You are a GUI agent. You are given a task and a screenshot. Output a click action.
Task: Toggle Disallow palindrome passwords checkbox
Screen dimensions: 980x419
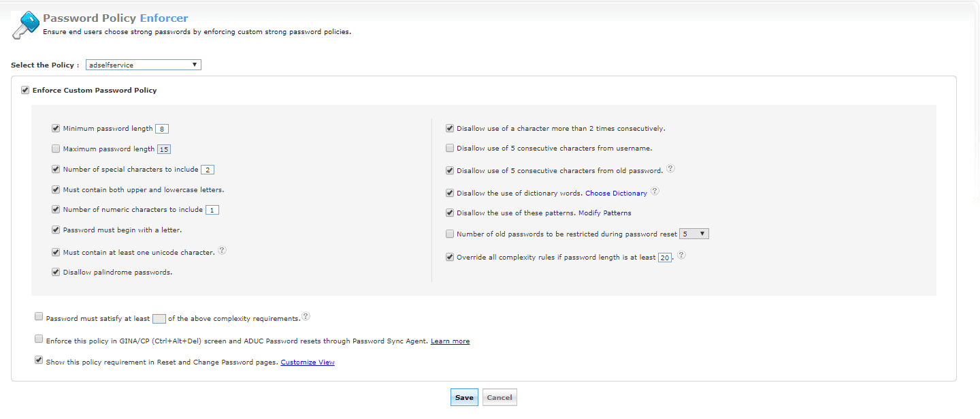[x=56, y=272]
